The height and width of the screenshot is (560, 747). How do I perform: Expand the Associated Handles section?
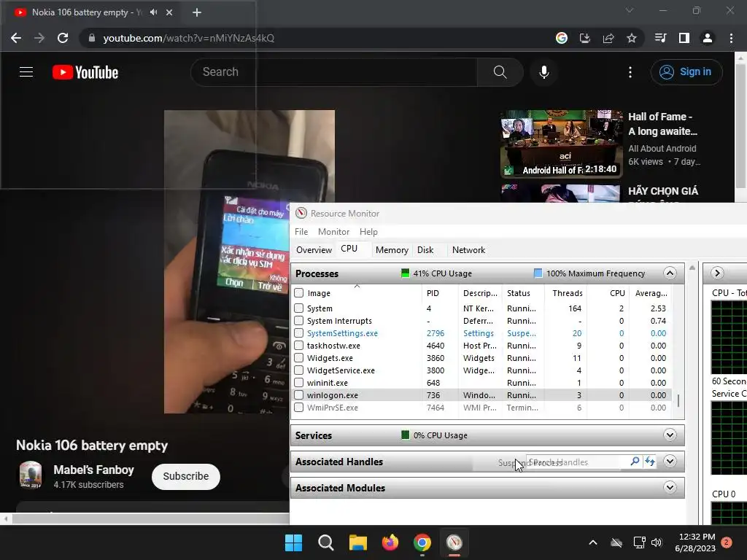670,462
